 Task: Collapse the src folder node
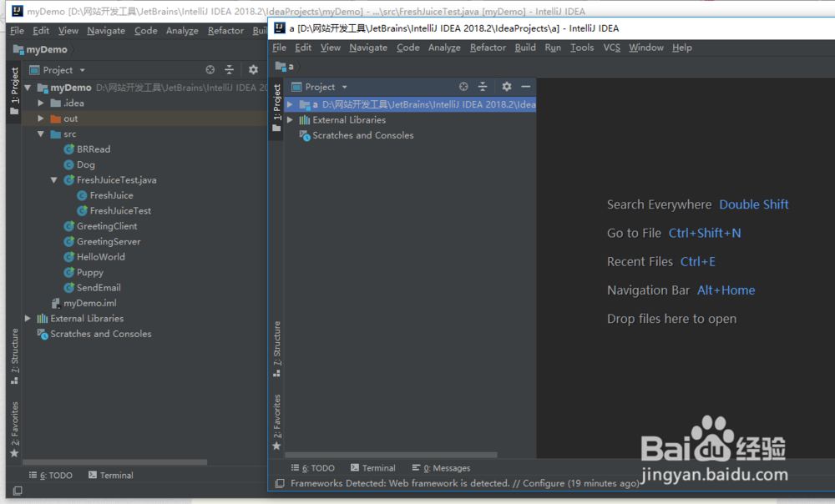(x=41, y=134)
